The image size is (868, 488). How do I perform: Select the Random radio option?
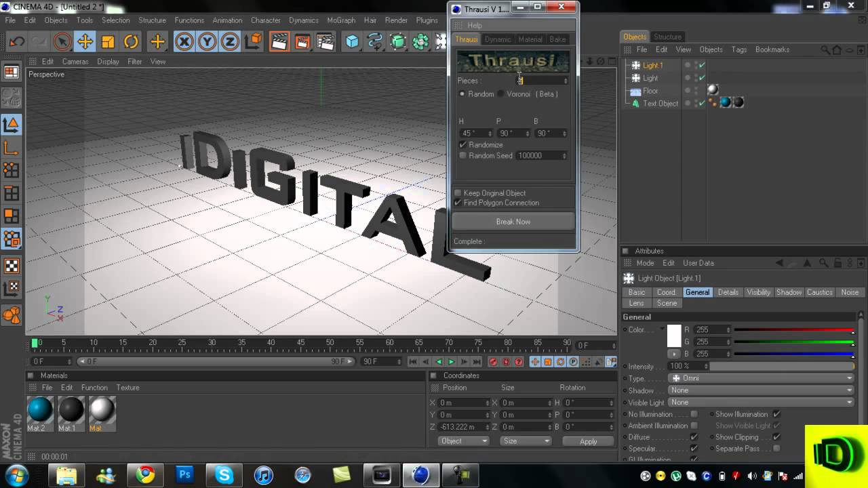462,94
